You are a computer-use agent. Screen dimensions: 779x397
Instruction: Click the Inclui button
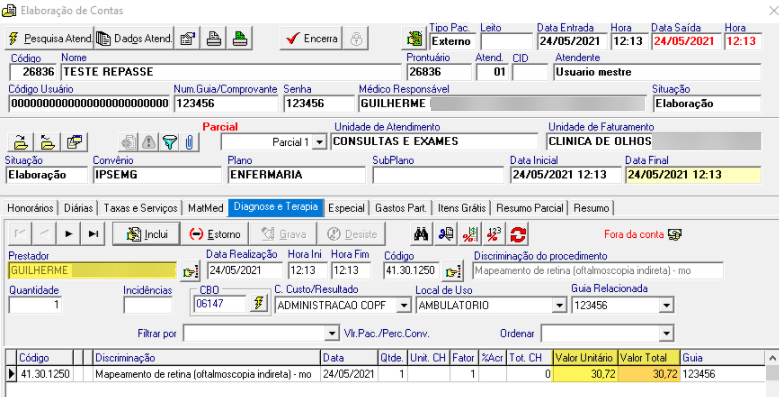(147, 234)
